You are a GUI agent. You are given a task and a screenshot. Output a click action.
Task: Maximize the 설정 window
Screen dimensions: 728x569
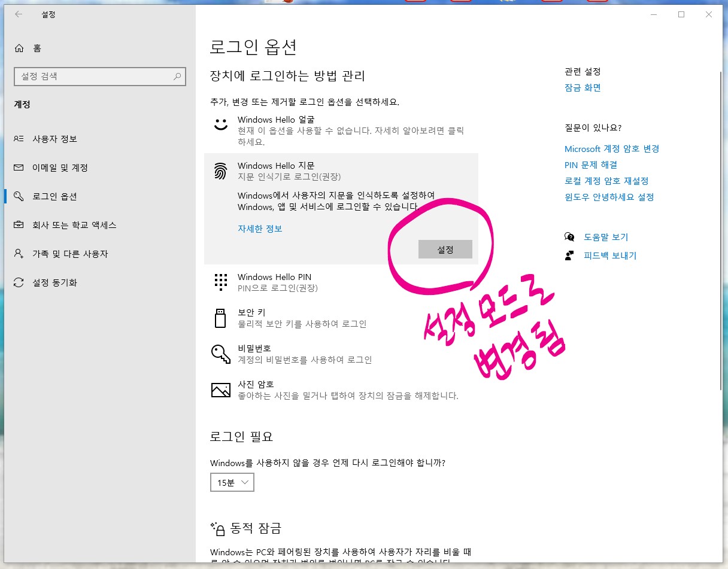(x=681, y=15)
